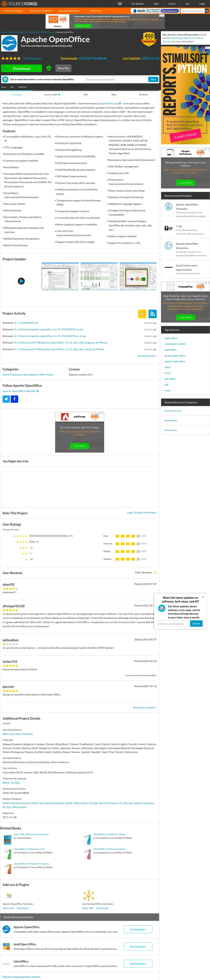The width and height of the screenshot is (210, 980).
Task: Select the Linux platform tab
Action: [3, 87]
